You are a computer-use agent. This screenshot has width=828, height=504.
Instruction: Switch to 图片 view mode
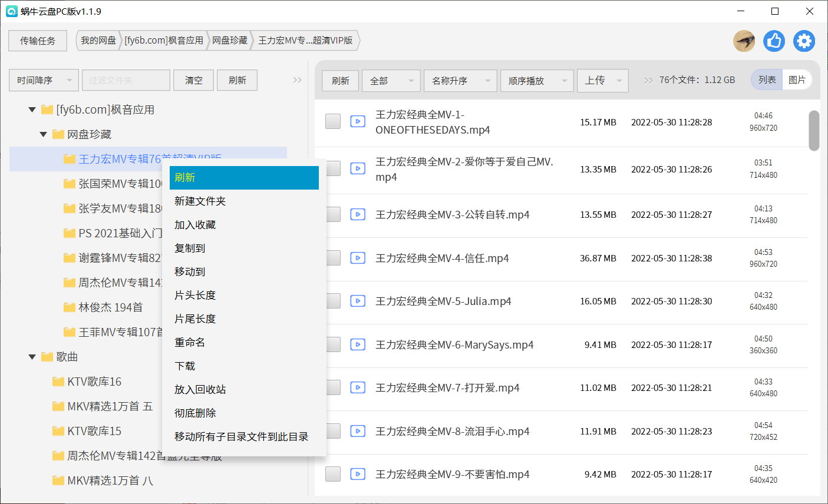tap(797, 80)
